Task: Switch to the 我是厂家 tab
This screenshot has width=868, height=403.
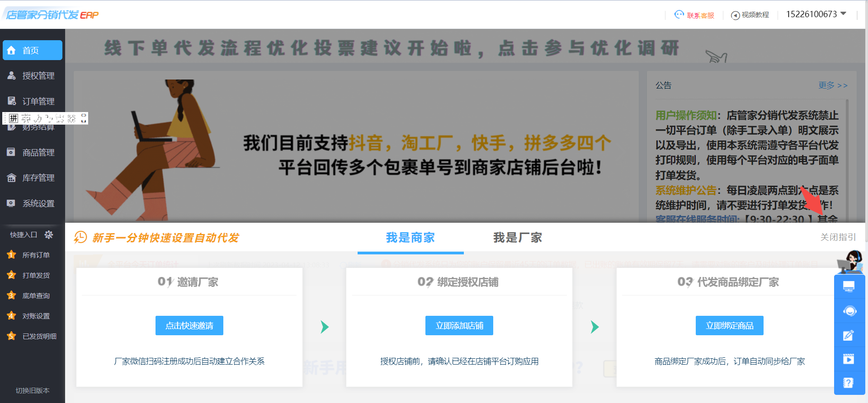Action: (517, 238)
